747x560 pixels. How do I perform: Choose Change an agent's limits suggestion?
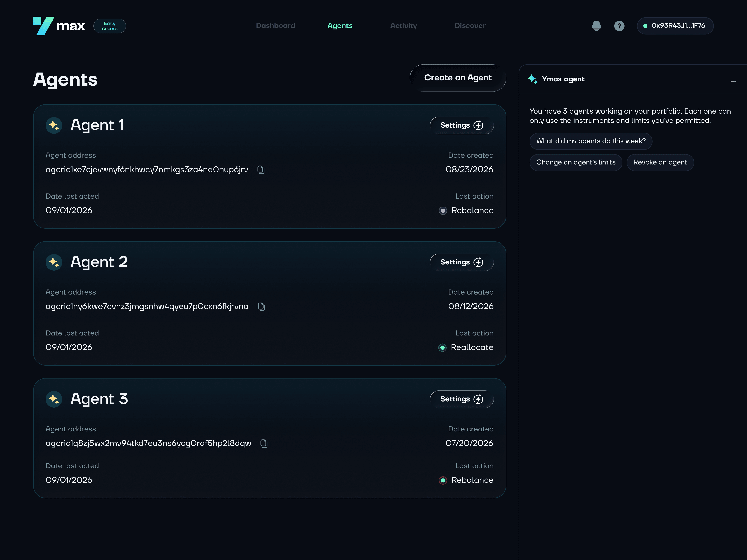576,162
